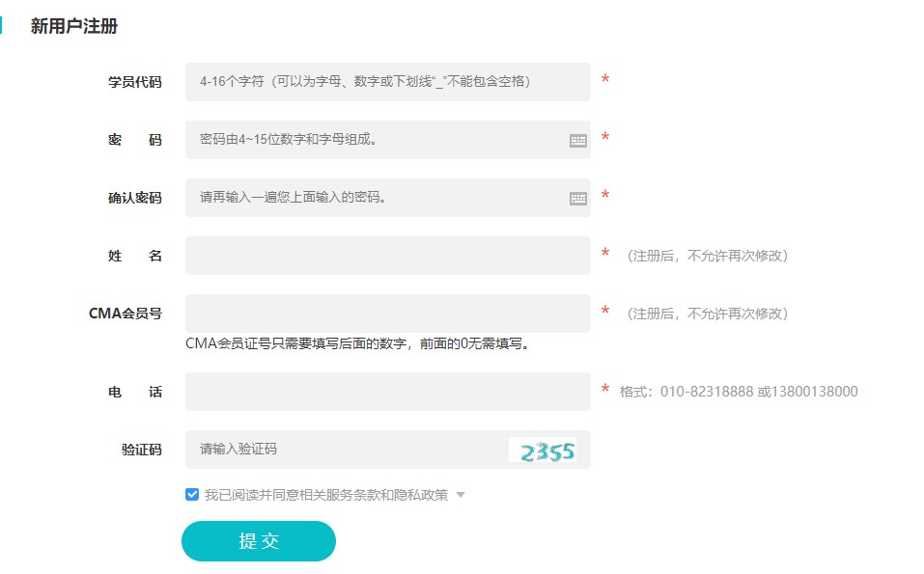The height and width of the screenshot is (574, 924).
Task: Refresh the 2355 captcha image
Action: point(543,450)
